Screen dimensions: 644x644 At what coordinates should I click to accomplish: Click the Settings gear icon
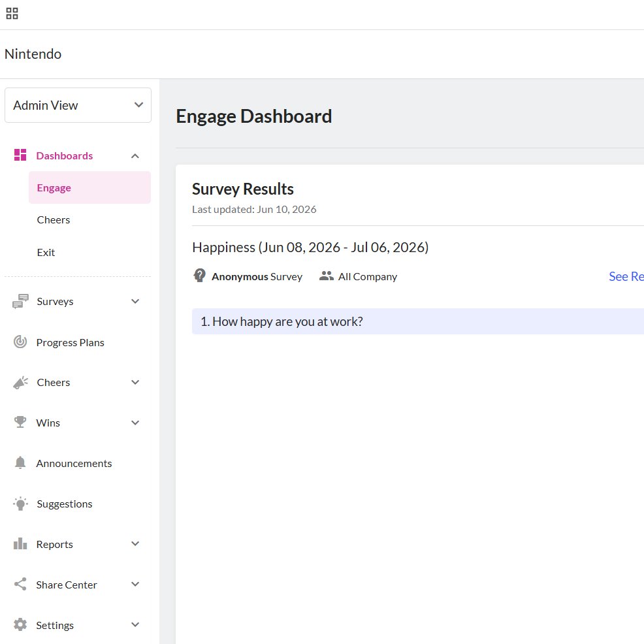tap(20, 624)
